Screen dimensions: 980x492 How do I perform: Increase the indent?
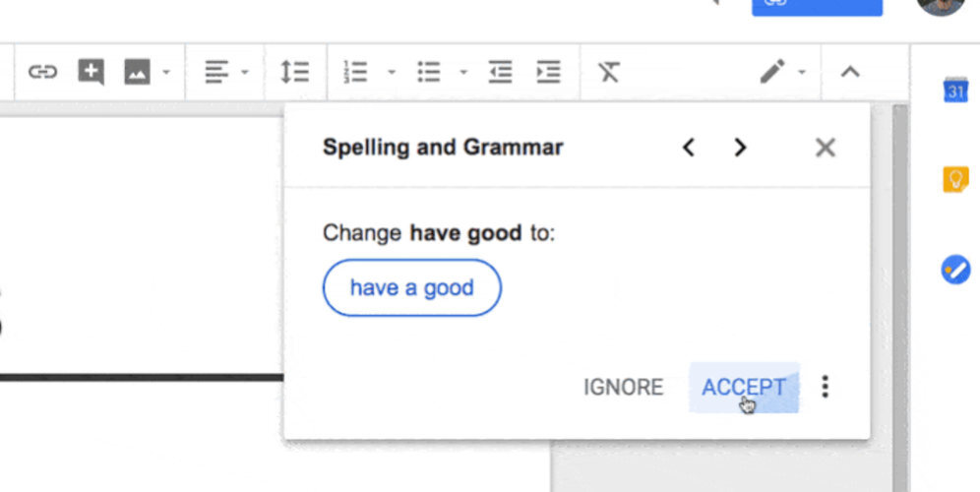pyautogui.click(x=548, y=72)
